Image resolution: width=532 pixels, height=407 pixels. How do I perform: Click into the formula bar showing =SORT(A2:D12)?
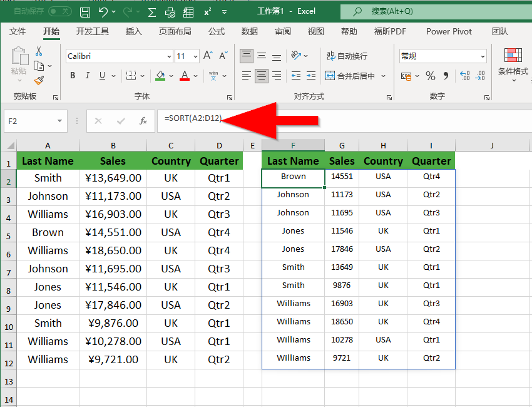tap(344, 121)
